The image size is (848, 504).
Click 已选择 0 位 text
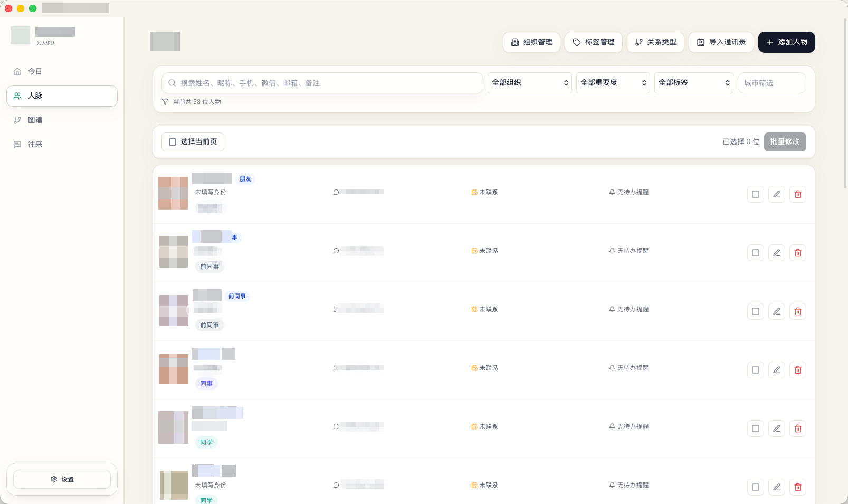point(741,141)
